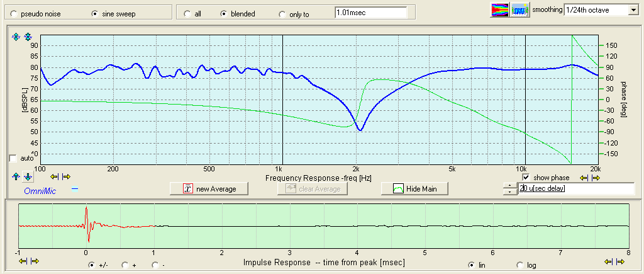
Task: Click the Hide Main button
Action: point(415,188)
